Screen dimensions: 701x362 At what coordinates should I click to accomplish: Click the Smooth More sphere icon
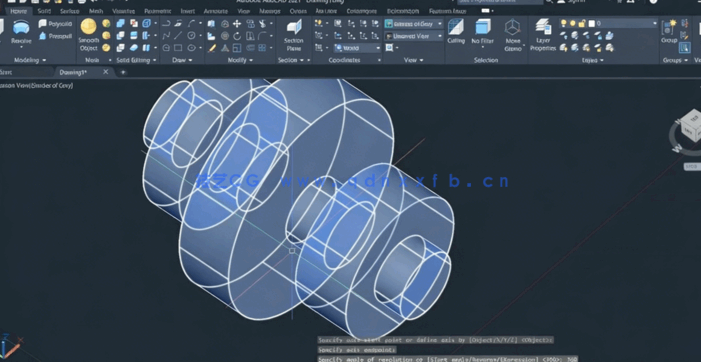(106, 23)
